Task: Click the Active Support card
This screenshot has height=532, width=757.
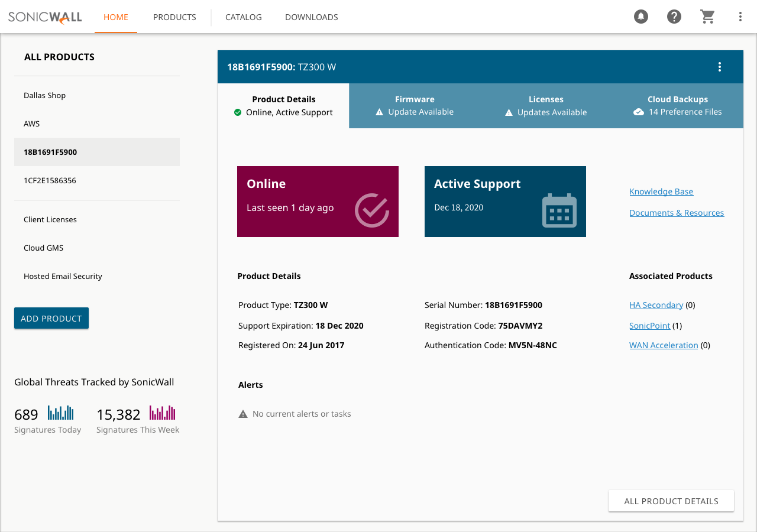Action: pos(505,202)
